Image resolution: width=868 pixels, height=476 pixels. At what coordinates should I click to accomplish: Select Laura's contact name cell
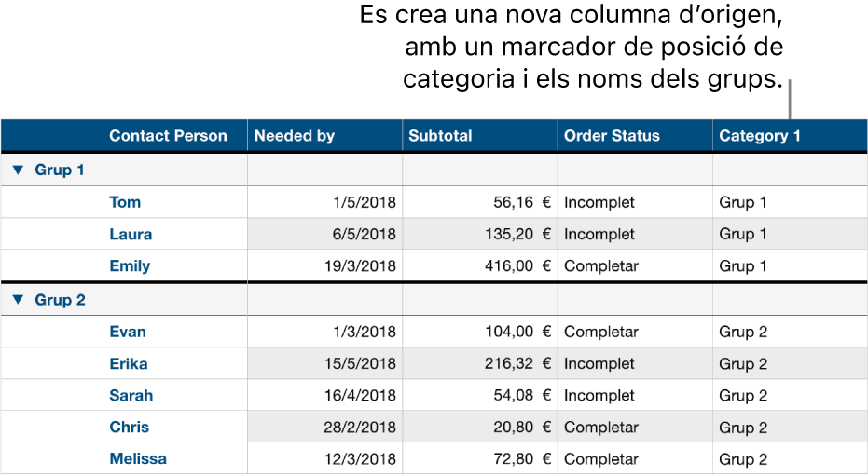coord(131,234)
